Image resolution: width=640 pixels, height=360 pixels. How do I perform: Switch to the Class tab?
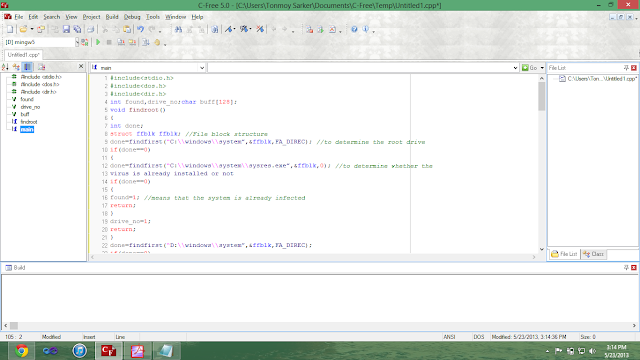(x=594, y=254)
